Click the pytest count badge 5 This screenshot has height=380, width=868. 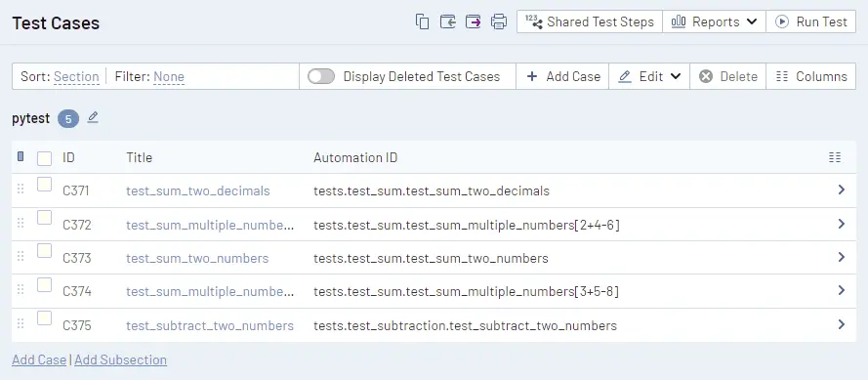(68, 118)
